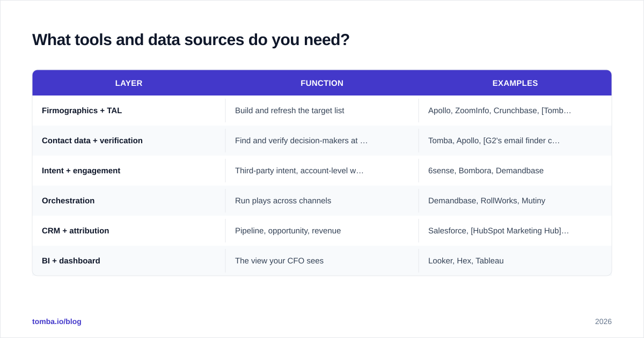The height and width of the screenshot is (338, 644).
Task: Select 'Third-party intent, account-level w…' cell
Action: (322, 171)
